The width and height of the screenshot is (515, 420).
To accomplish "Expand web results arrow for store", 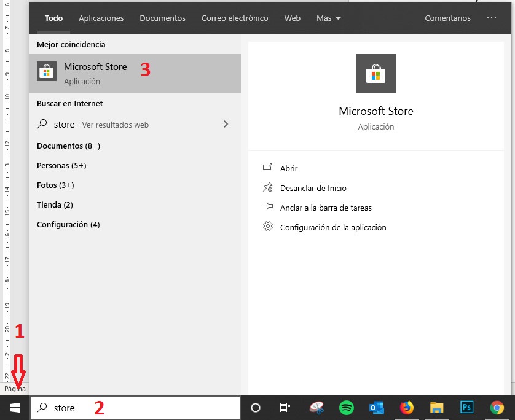I will click(x=226, y=124).
